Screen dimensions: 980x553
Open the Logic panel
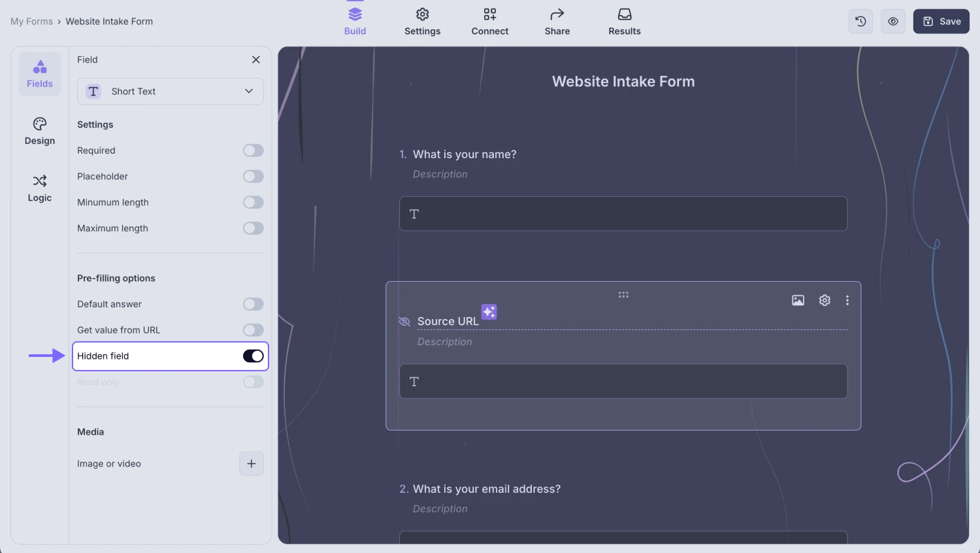[40, 189]
